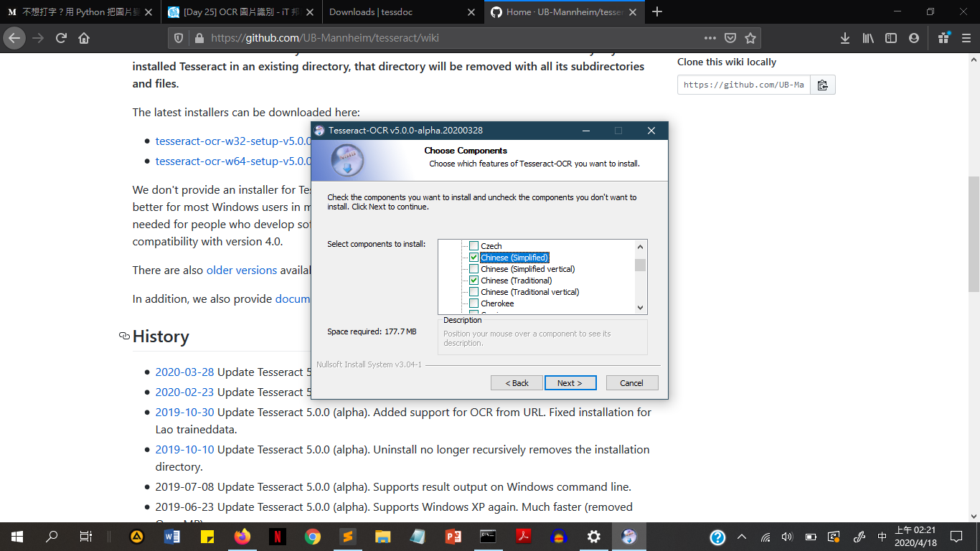Click the wiki clone URL field
The width and height of the screenshot is (980, 551).
click(x=744, y=85)
